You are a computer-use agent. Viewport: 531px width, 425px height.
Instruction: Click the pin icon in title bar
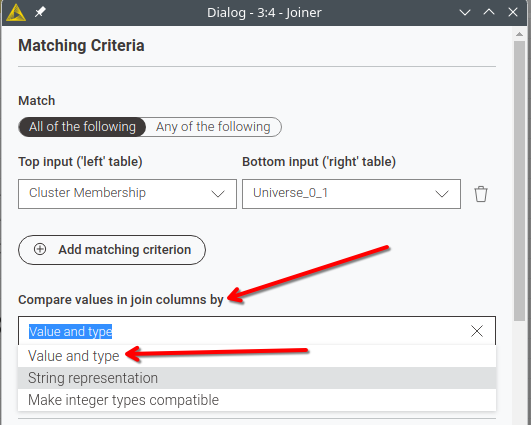click(40, 12)
